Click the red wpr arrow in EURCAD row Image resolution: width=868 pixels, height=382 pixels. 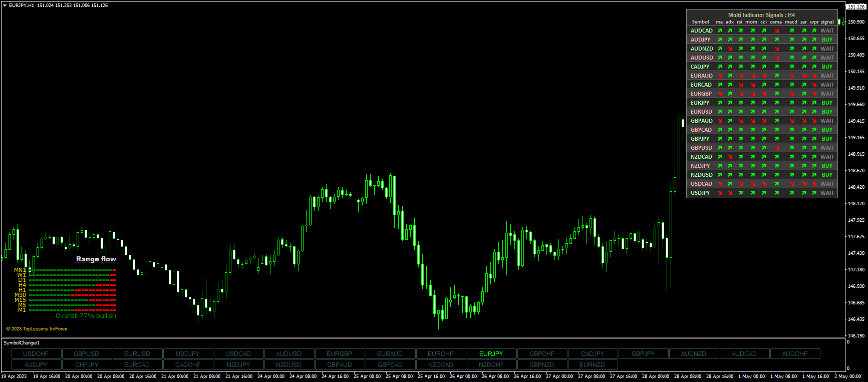coord(814,85)
